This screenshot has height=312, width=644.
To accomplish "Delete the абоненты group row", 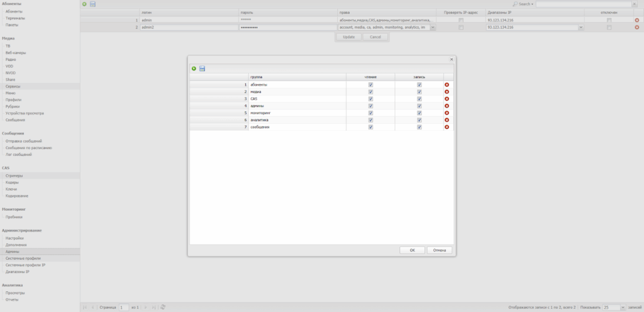I will tap(447, 84).
